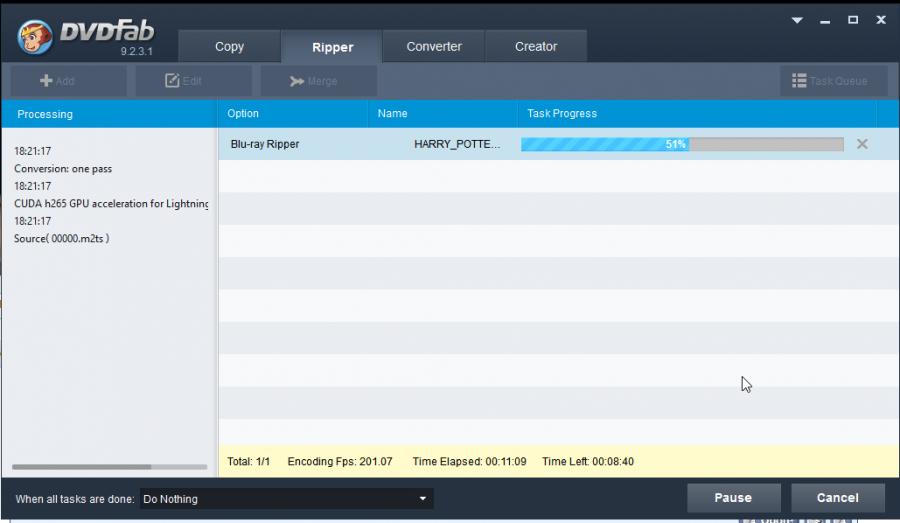Cancel the ripping task

pyautogui.click(x=837, y=498)
